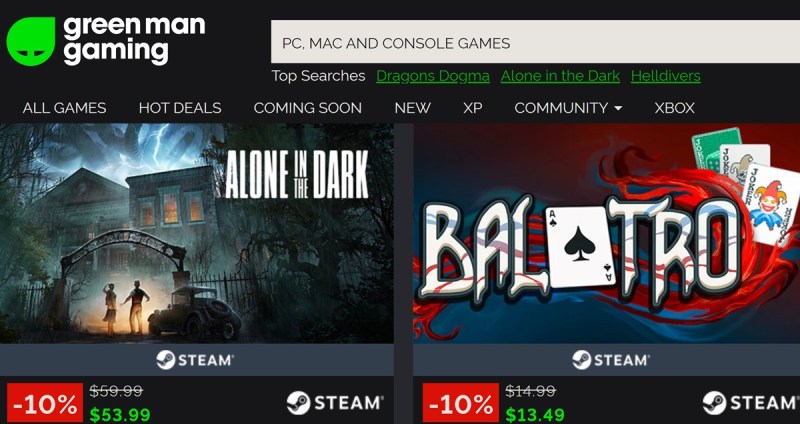Open the XP navigation item

[x=472, y=108]
